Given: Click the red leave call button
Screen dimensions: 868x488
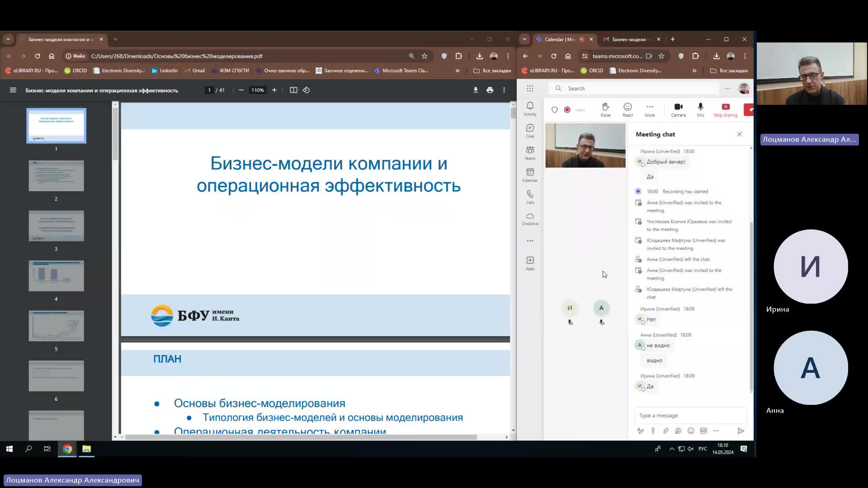Looking at the screenshot, I should [749, 109].
